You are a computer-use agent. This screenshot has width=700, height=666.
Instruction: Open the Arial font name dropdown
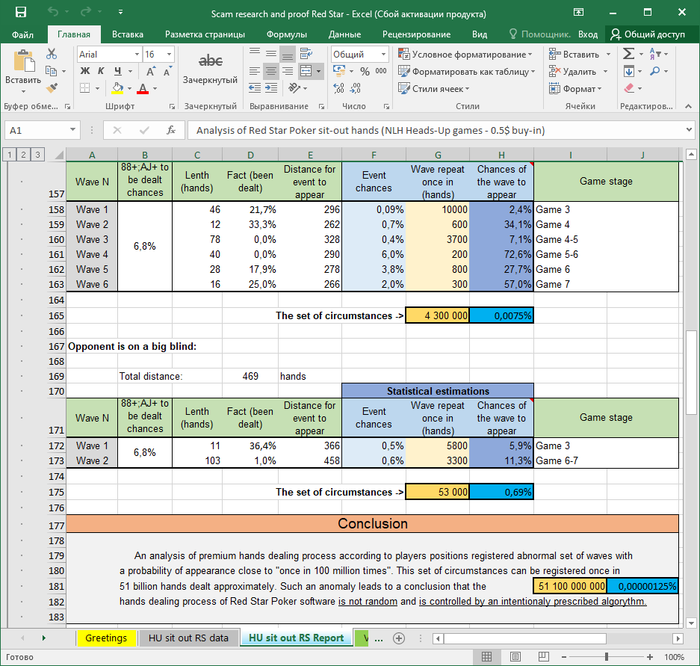(x=137, y=54)
